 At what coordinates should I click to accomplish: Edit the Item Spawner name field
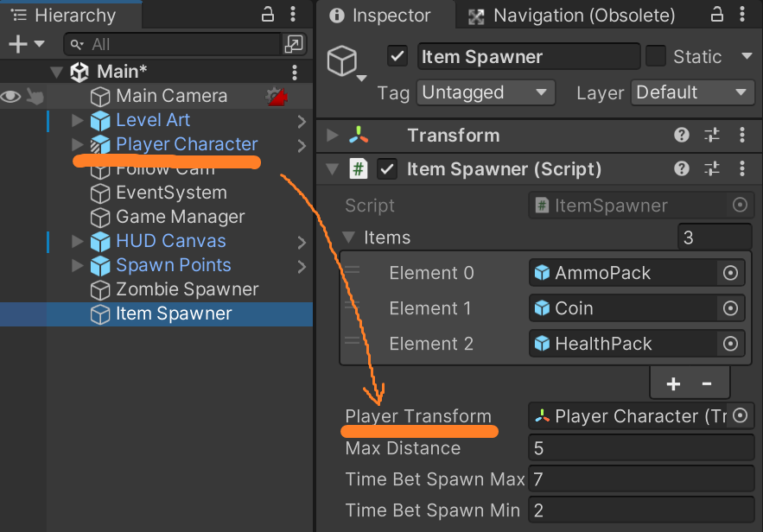529,56
